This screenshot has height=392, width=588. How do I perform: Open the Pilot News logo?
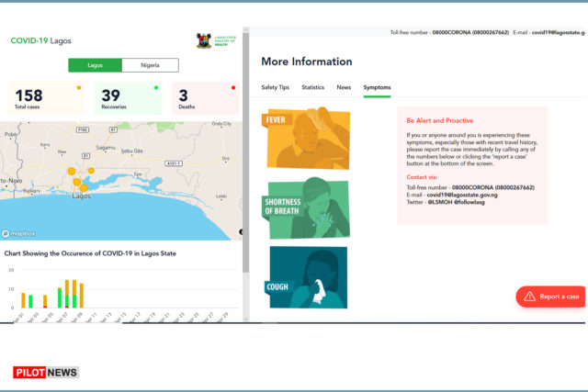click(x=46, y=372)
